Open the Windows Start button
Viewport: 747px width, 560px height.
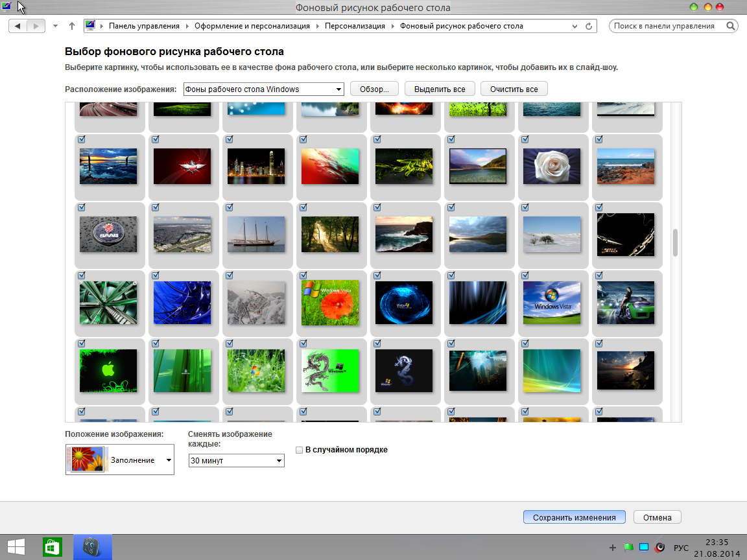point(16,547)
